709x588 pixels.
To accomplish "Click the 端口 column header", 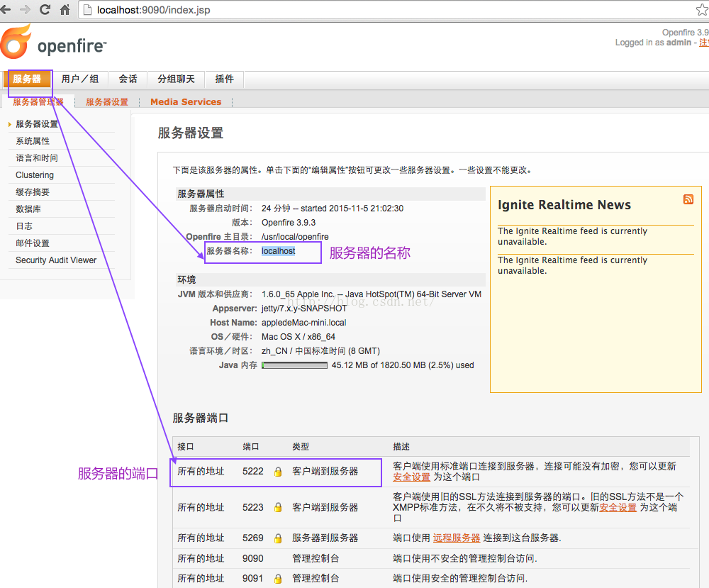I will point(250,447).
